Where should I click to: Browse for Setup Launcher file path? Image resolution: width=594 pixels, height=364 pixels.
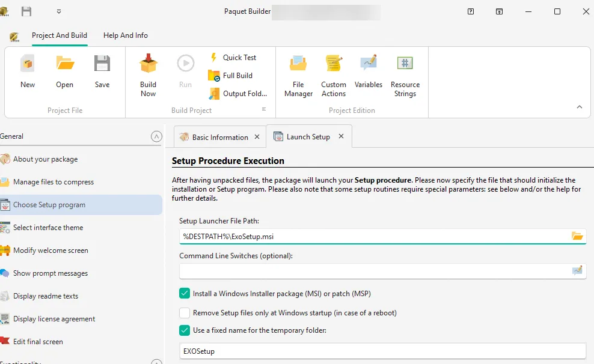[577, 237]
